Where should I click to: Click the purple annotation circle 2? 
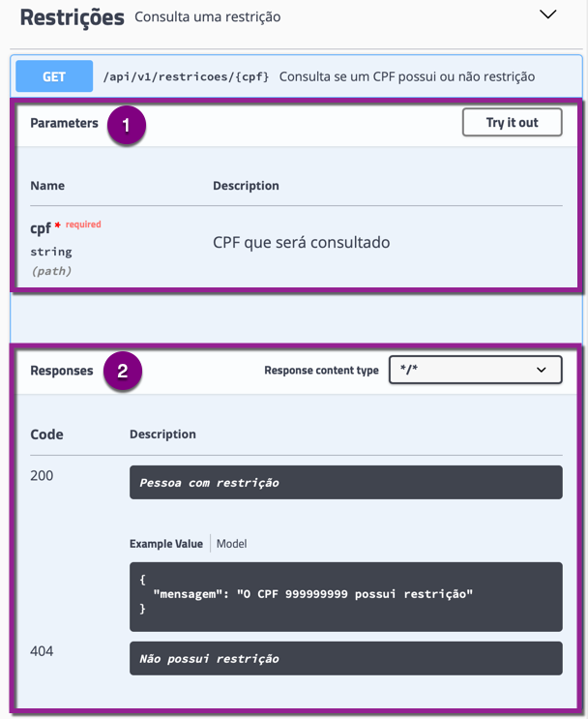(123, 371)
